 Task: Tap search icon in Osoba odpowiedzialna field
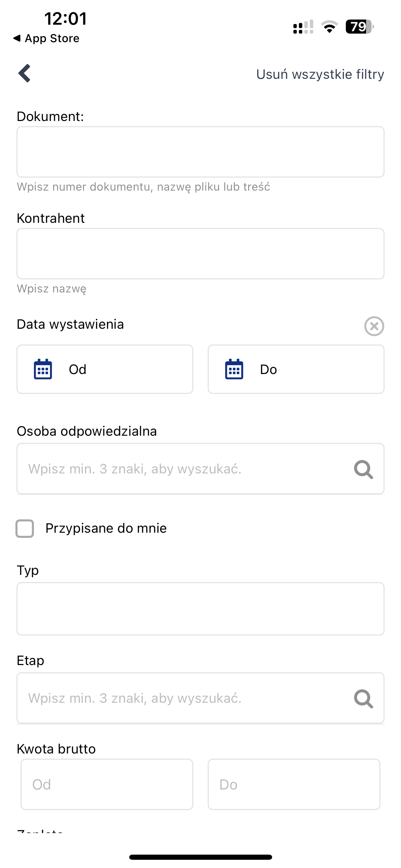click(363, 469)
